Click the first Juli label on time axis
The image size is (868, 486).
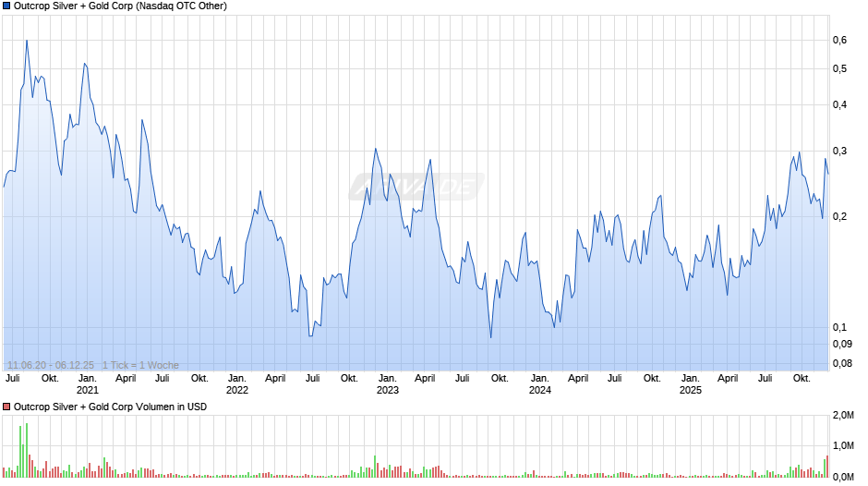tap(13, 378)
